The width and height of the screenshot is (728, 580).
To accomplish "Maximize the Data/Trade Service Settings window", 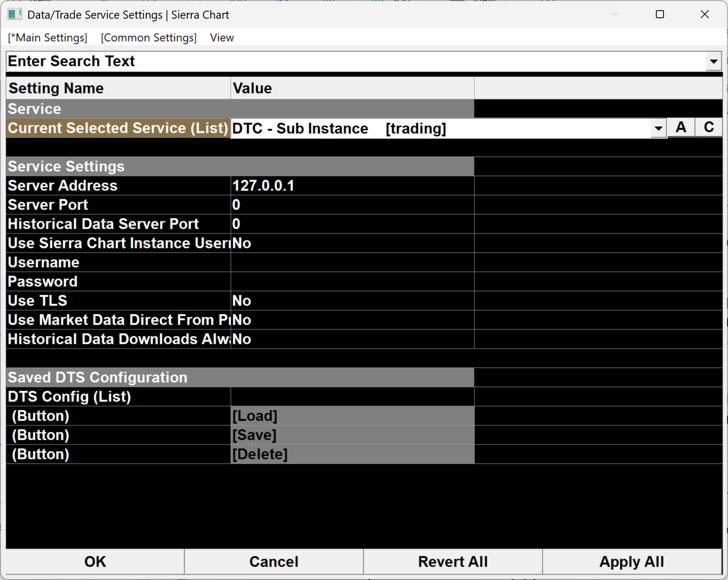I will tap(660, 14).
